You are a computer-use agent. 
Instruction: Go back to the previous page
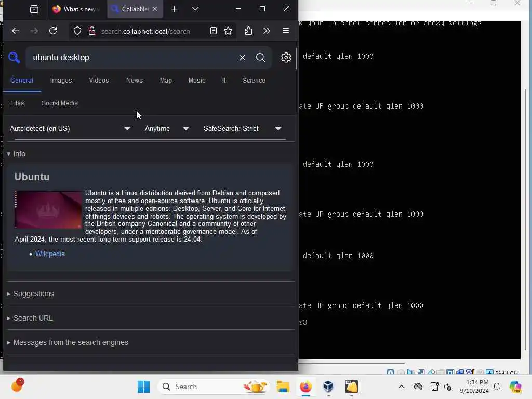[16, 31]
